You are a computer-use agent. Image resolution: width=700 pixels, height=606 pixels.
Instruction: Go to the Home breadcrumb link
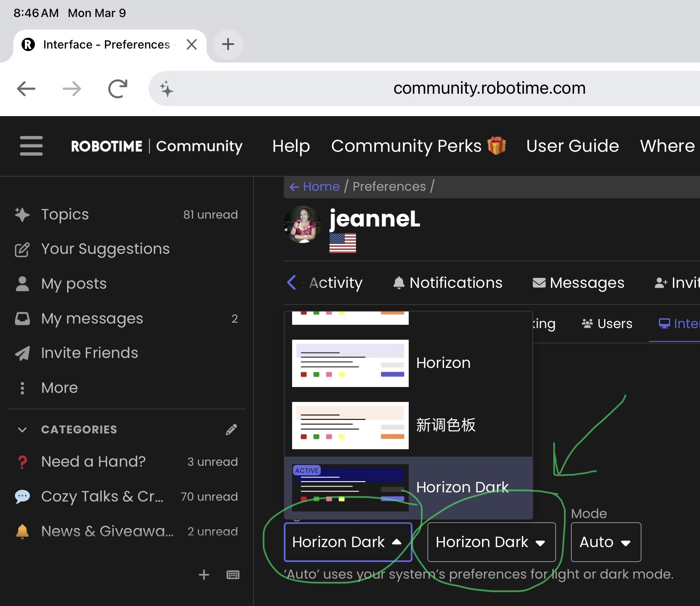[x=321, y=187]
